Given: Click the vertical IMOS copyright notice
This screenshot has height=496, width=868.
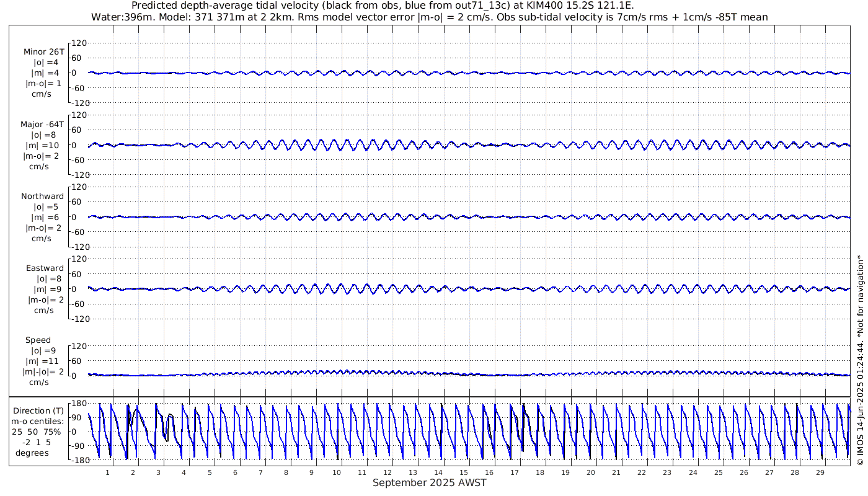Looking at the screenshot, I should (x=859, y=360).
